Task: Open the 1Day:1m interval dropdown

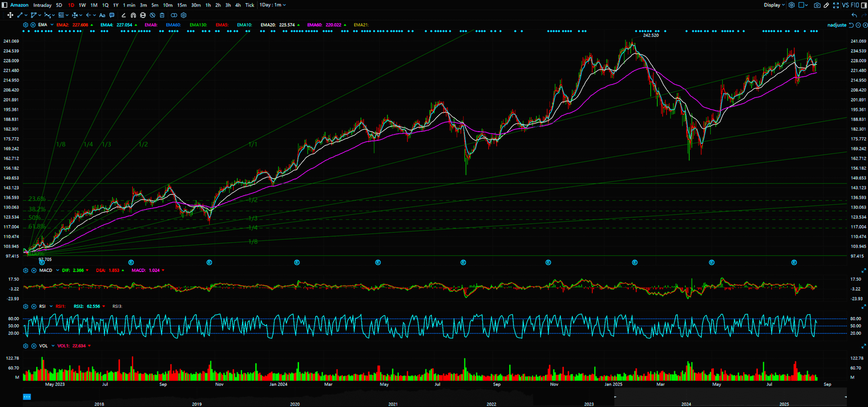Action: (x=272, y=5)
